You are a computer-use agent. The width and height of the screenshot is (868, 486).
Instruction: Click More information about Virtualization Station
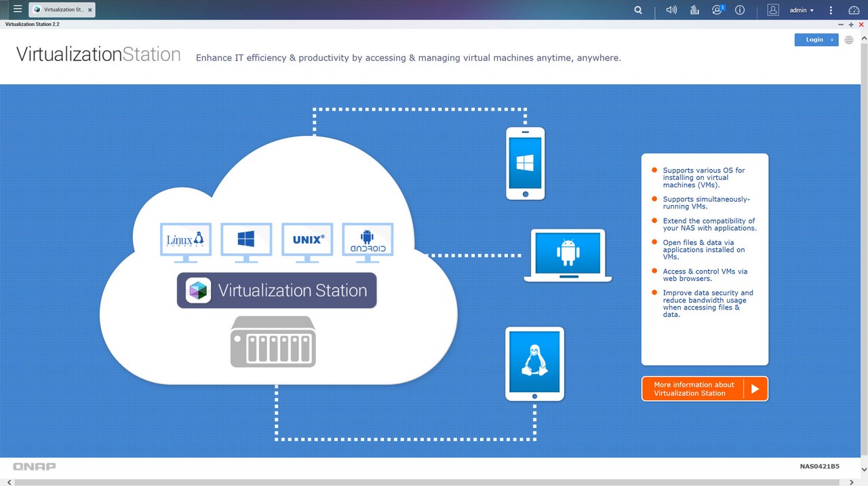point(705,389)
